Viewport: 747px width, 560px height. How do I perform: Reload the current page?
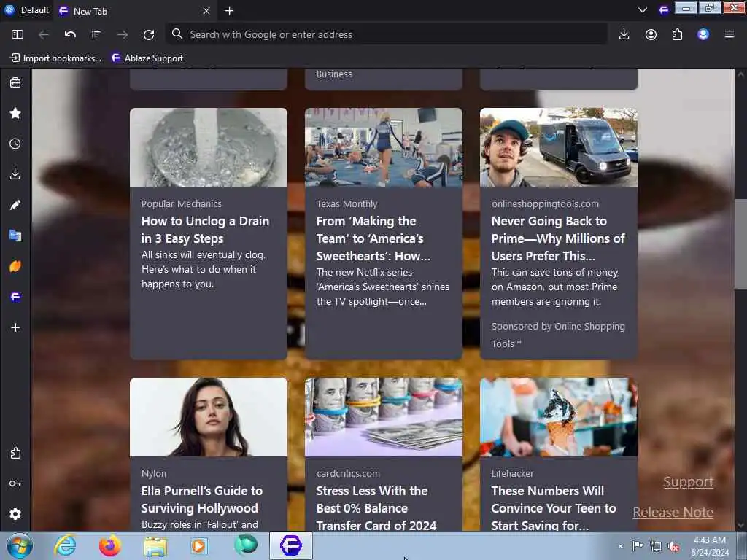pos(149,34)
